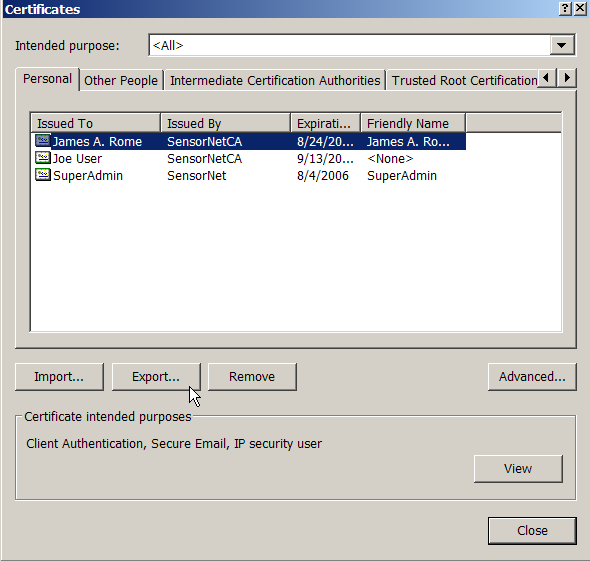This screenshot has height=561, width=590.
Task: Switch to the Other People tab
Action: (121, 81)
